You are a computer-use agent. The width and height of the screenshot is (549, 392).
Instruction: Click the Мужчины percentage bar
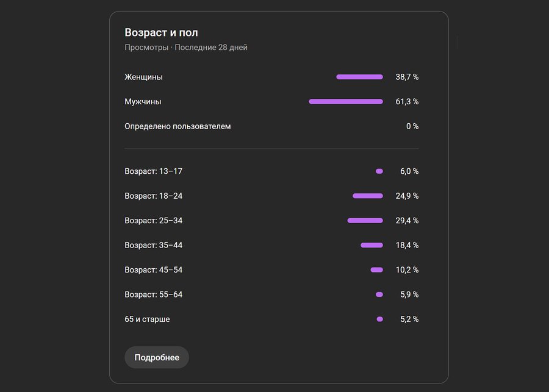tap(346, 102)
